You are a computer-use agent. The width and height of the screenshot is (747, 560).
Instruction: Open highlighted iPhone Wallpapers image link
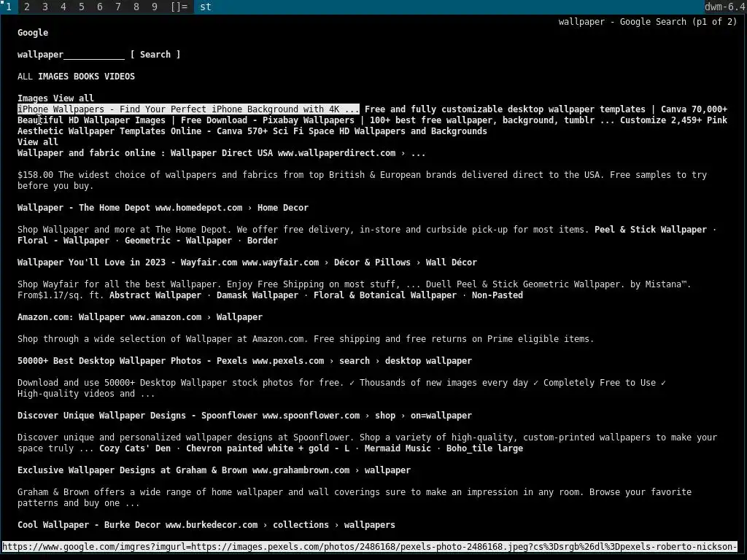188,109
